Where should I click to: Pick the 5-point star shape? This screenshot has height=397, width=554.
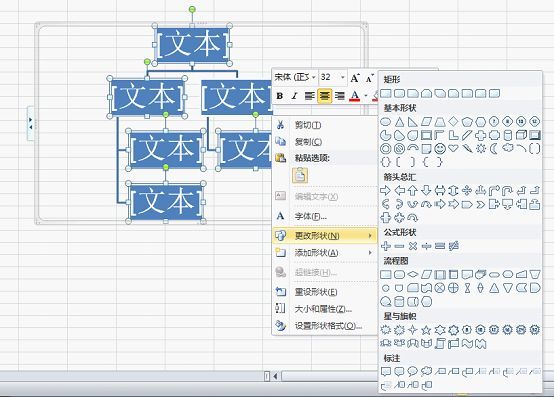[x=426, y=330]
